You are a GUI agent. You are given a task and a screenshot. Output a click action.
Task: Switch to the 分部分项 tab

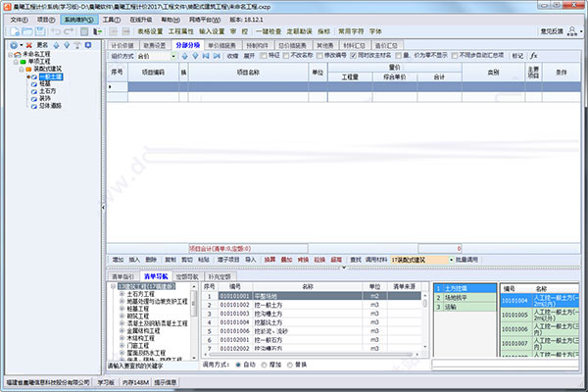(x=188, y=45)
